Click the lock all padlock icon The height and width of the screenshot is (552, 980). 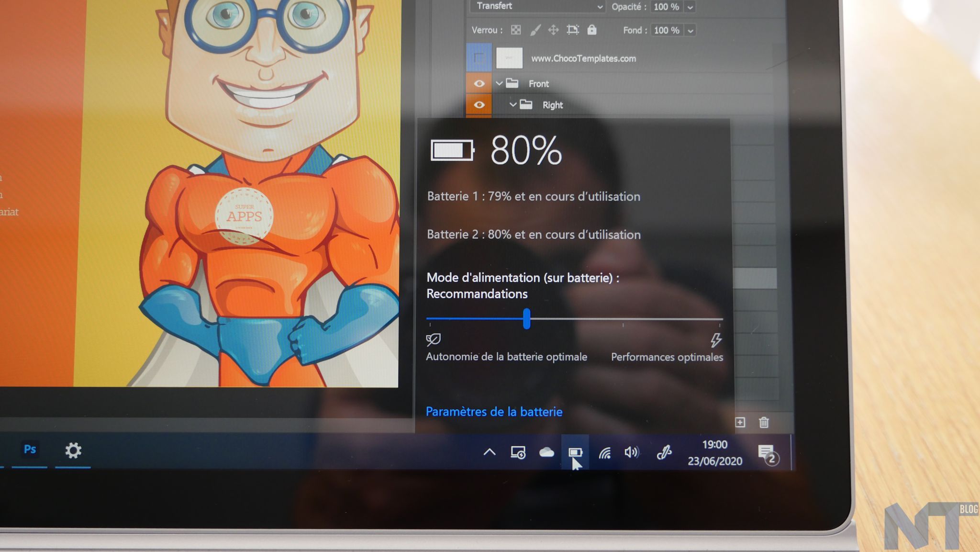pyautogui.click(x=592, y=30)
